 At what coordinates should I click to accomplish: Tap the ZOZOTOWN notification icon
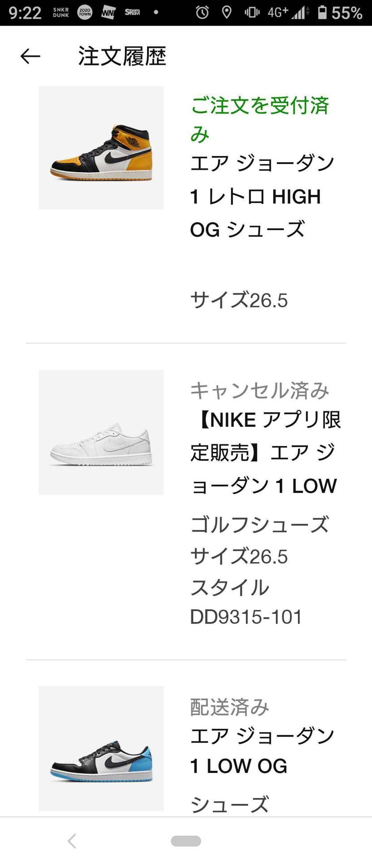point(85,13)
